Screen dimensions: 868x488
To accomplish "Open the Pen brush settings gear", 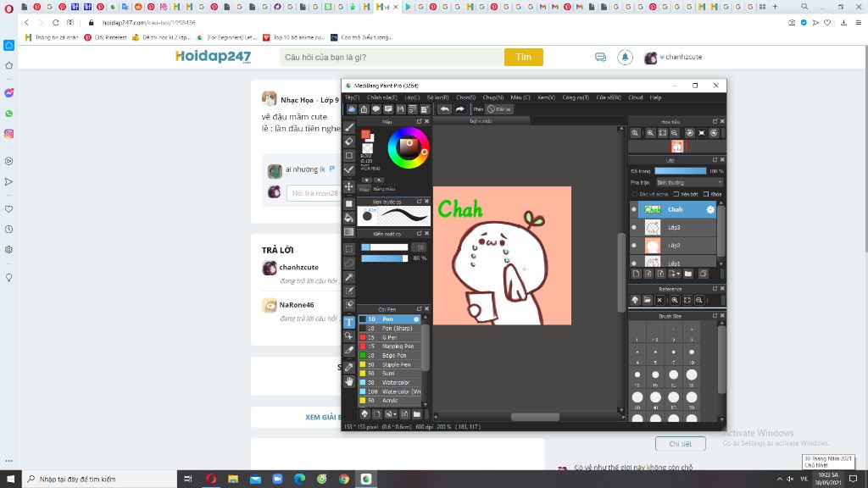I will tap(416, 319).
